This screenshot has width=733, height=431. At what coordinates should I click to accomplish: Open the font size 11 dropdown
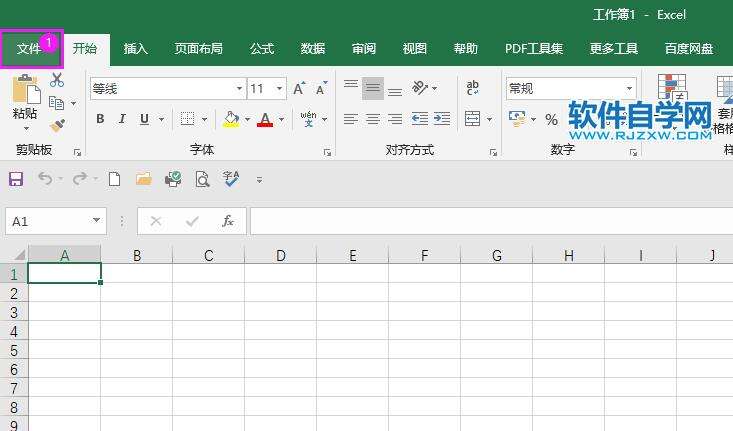coord(279,88)
